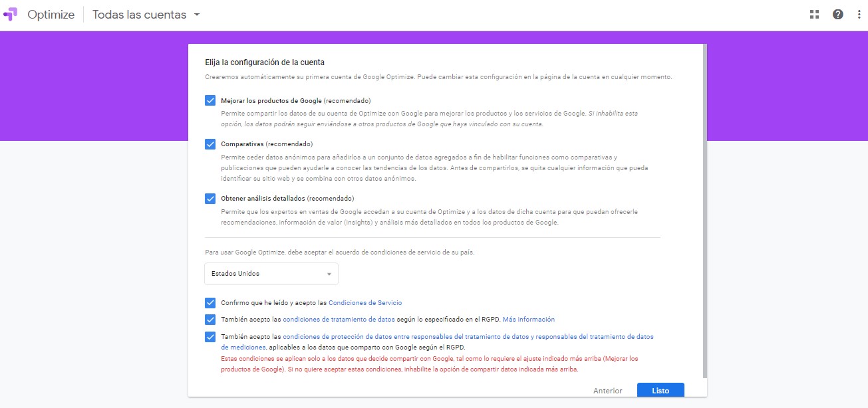Open the Condiciones de Servicio link
The image size is (868, 408).
click(365, 303)
